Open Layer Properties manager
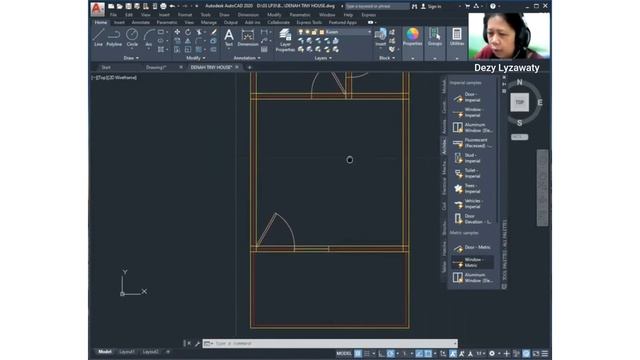This screenshot has height=360, width=640. 285,40
